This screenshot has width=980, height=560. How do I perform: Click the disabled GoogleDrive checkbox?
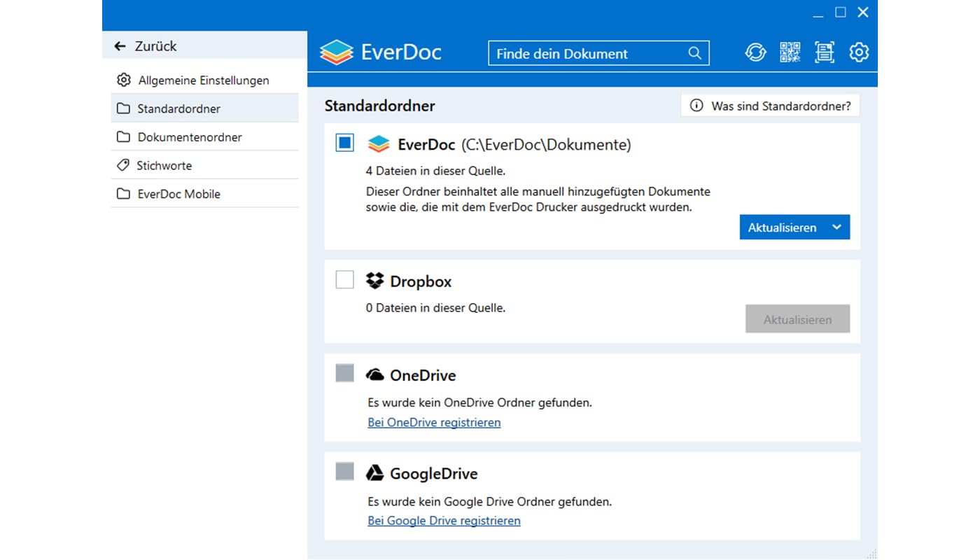(x=345, y=471)
